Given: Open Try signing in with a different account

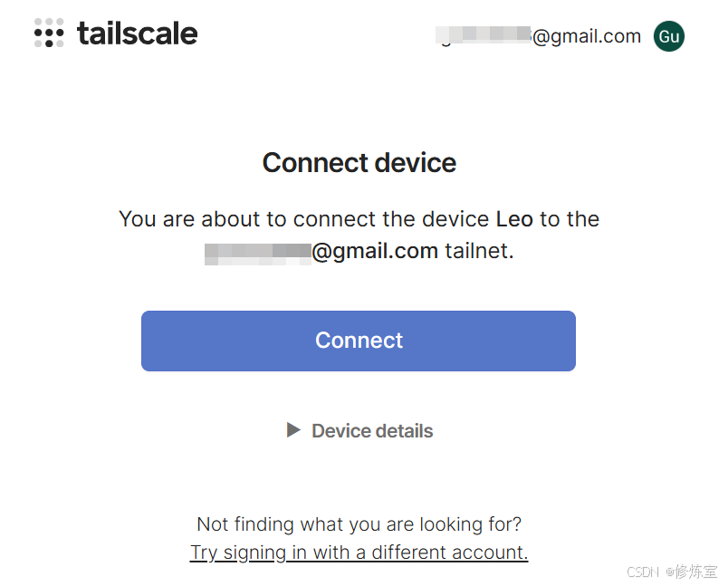Looking at the screenshot, I should tap(359, 552).
